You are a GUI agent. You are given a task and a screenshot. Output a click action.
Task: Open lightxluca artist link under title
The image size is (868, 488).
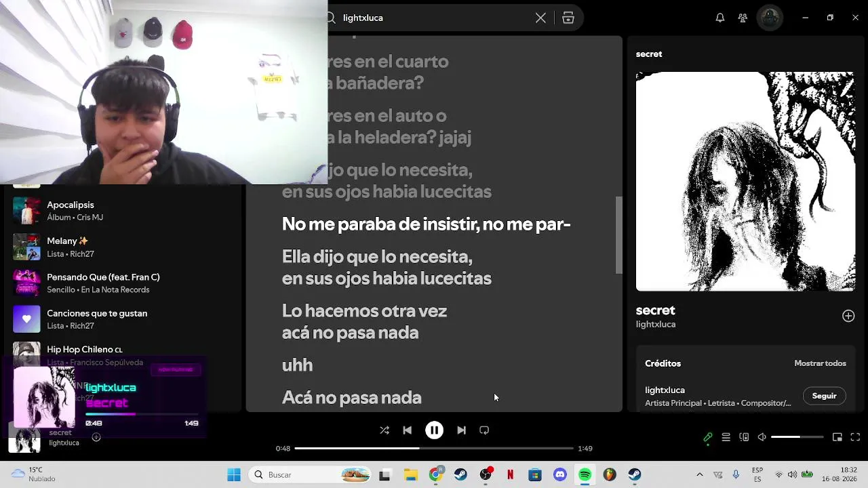point(656,324)
